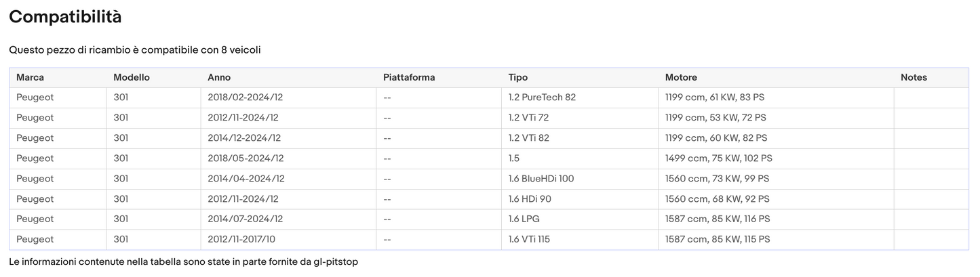The height and width of the screenshot is (277, 980).
Task: Click the 1.6 BlueHDi 100 cell
Action: click(541, 179)
